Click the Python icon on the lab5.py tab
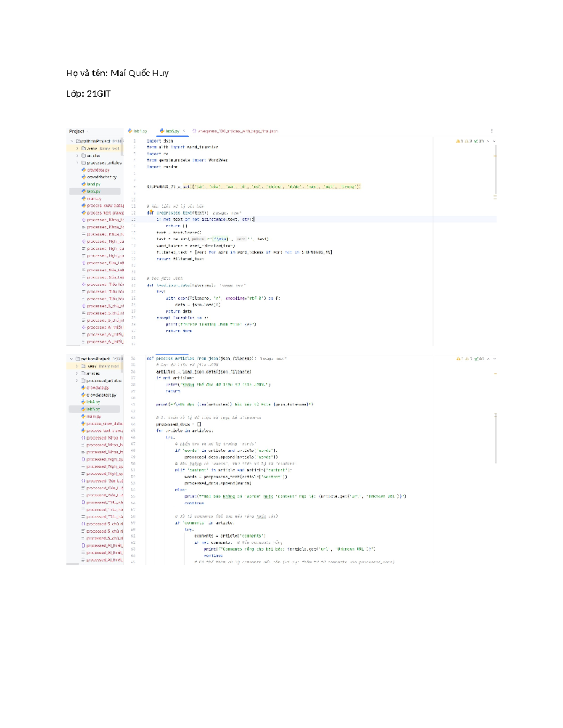Viewport: 563px width, 728px height. coord(161,132)
